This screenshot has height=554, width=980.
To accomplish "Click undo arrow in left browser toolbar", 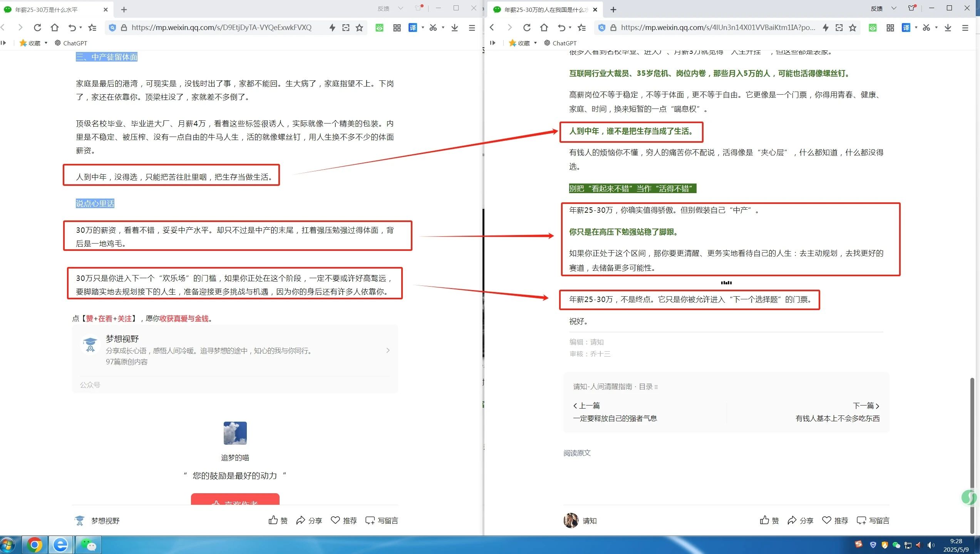I will click(x=72, y=28).
